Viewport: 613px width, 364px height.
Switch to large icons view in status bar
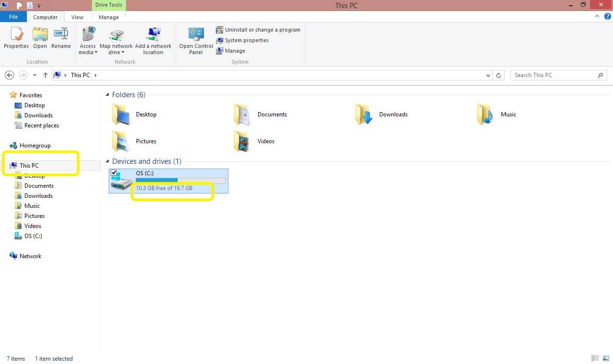[606, 358]
